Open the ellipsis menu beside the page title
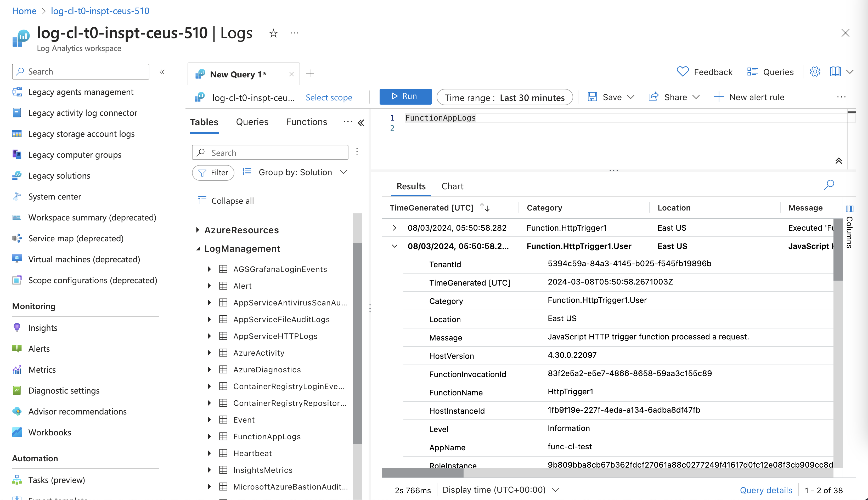Viewport: 868px width, 500px height. pyautogui.click(x=294, y=33)
